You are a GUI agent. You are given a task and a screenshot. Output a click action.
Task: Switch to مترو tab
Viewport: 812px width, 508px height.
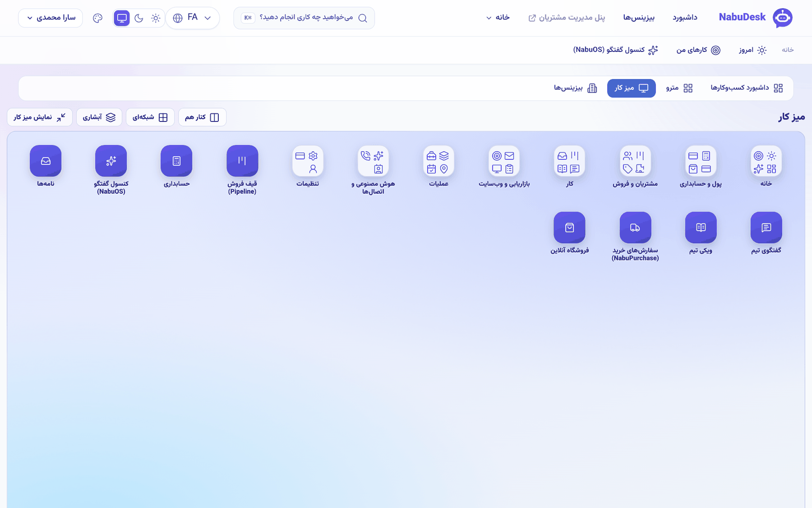[679, 88]
